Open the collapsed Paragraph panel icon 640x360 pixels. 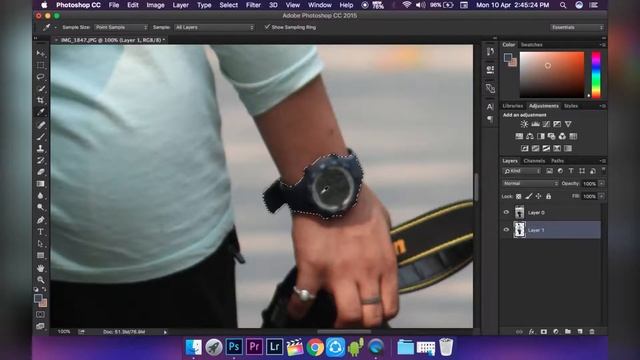490,119
